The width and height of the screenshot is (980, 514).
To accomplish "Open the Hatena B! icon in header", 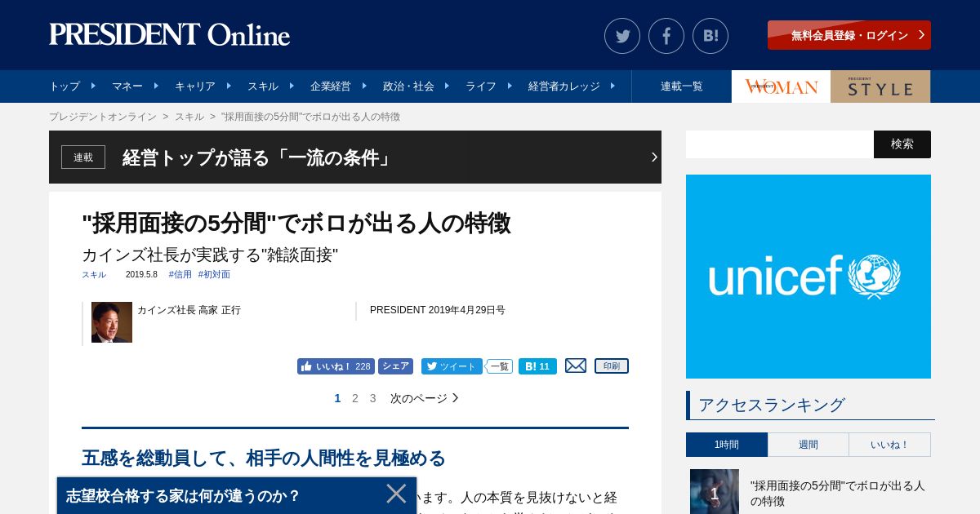I will (x=710, y=36).
